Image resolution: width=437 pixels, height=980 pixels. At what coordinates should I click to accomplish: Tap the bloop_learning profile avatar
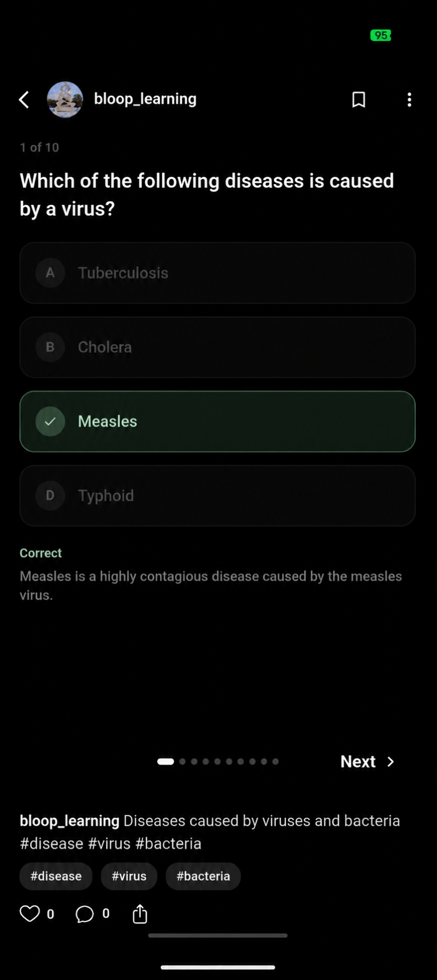pos(65,99)
